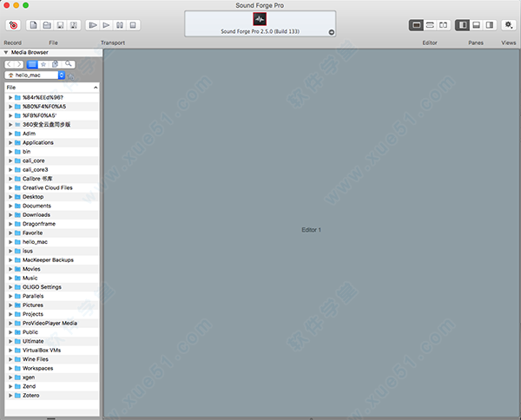Screen dimensions: 521x420
Task: Select the Adim folder
Action: tap(52, 134)
